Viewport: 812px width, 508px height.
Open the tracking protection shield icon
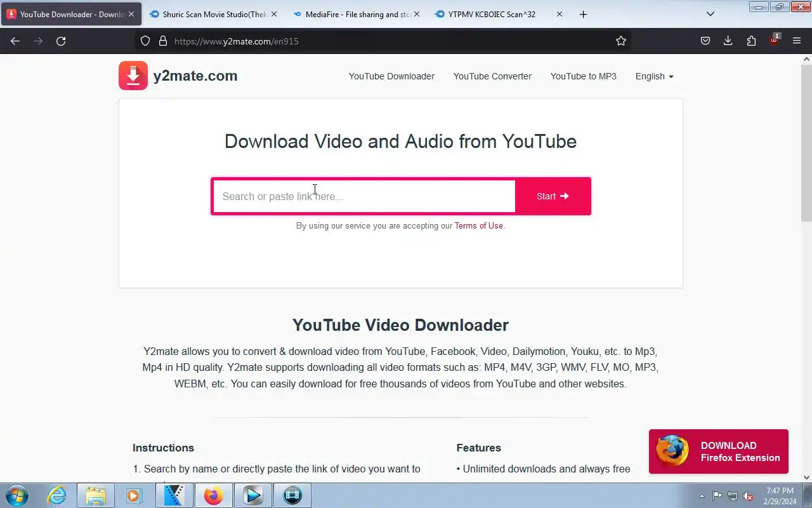pyautogui.click(x=145, y=41)
